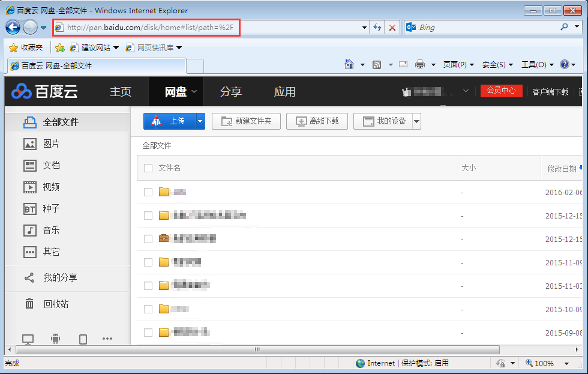Click the IE help question mark icon
This screenshot has width=588, height=374.
point(565,64)
